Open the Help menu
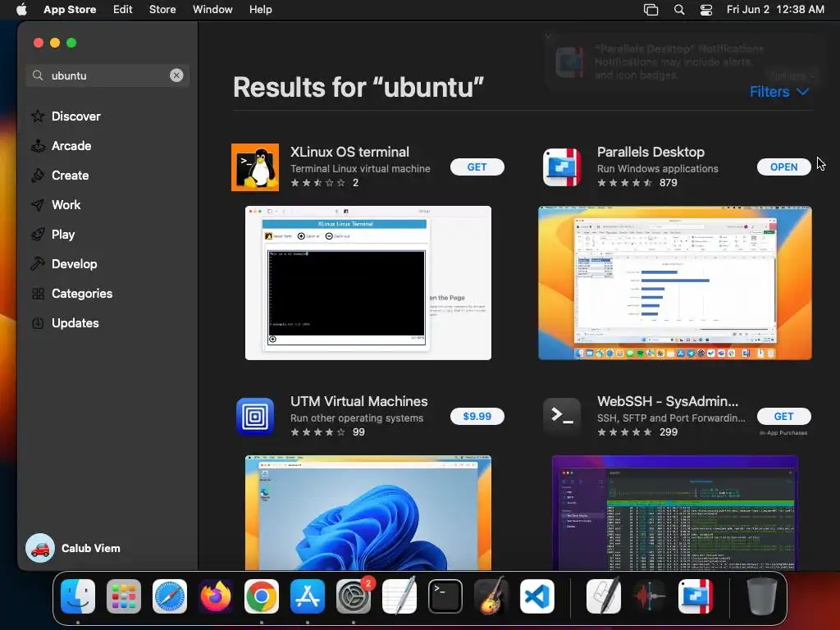 click(260, 10)
